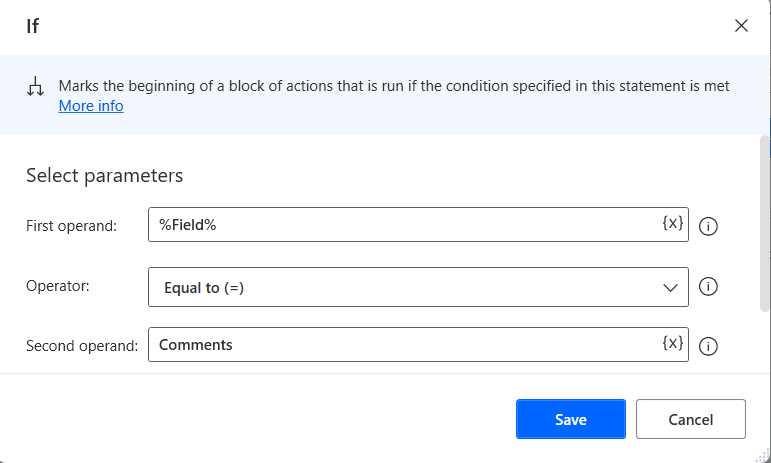Screen dimensions: 771x463
Task: Click the "First operand:" label
Action: tap(72, 226)
